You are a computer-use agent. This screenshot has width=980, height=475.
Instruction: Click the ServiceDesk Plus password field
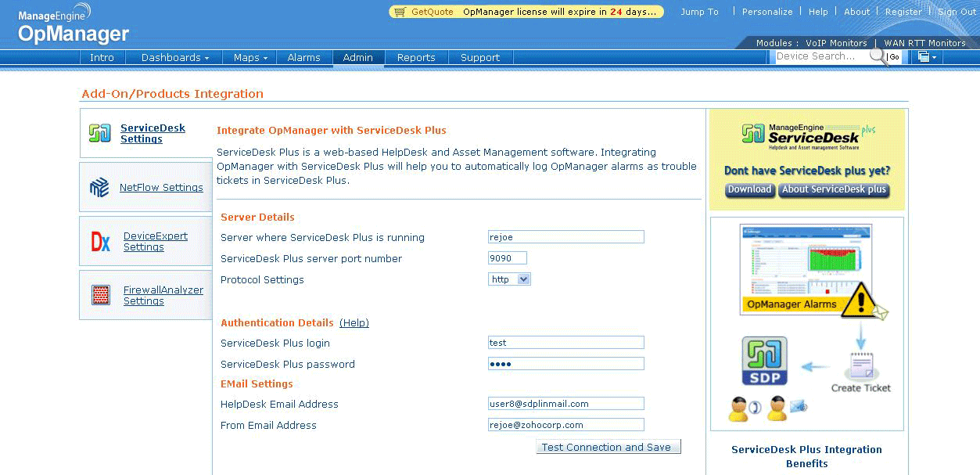pos(566,364)
